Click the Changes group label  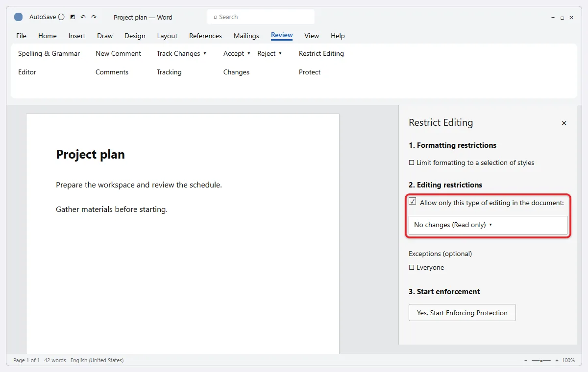point(236,72)
